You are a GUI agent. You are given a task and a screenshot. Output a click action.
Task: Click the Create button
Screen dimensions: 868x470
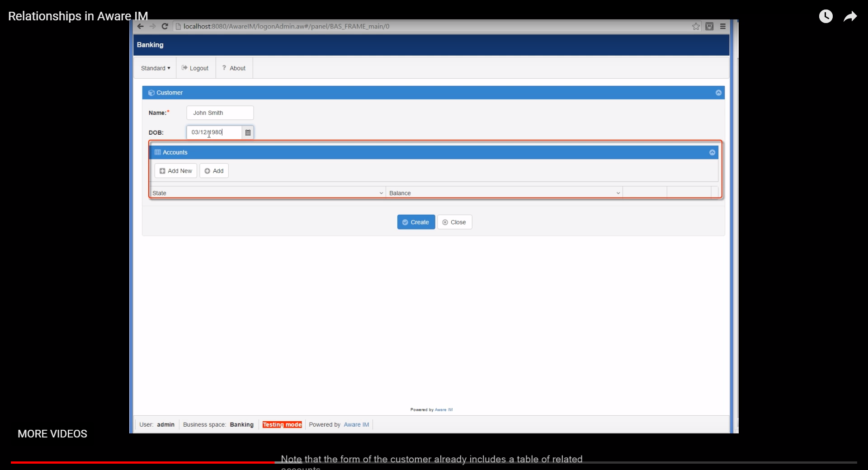pyautogui.click(x=416, y=222)
